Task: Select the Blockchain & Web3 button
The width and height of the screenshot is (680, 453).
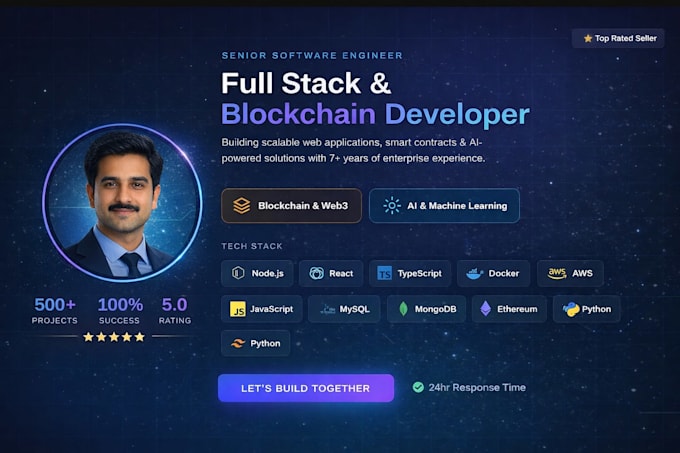Action: tap(291, 205)
